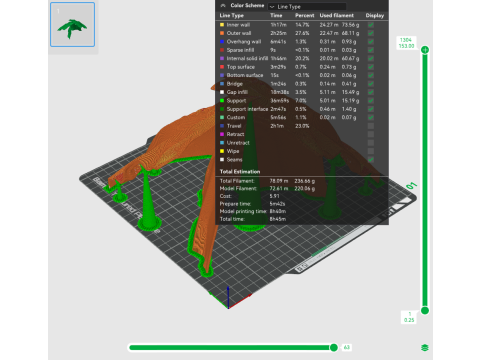
Task: Click the Custom color swatch
Action: (222, 117)
